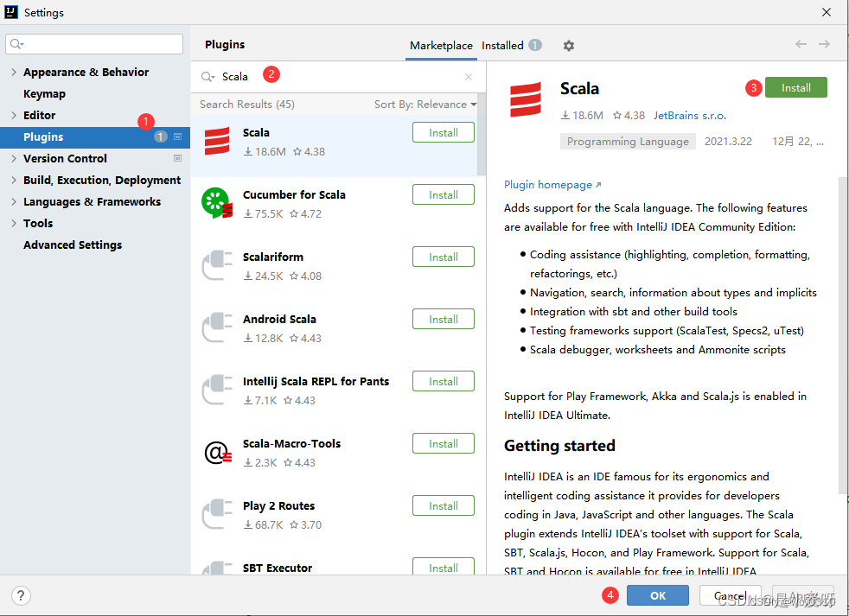Open the Sort By: Relevance dropdown
Screen dimensions: 849x616
click(425, 104)
